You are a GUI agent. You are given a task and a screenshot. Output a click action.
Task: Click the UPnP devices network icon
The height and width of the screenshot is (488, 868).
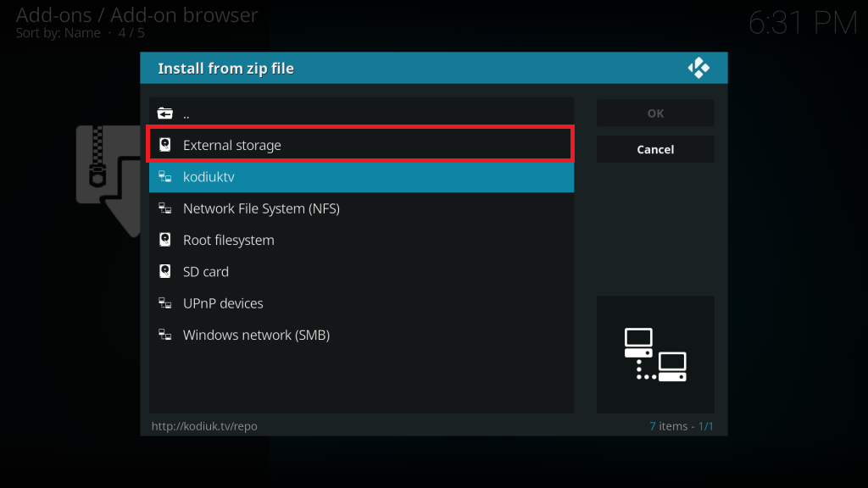(165, 303)
